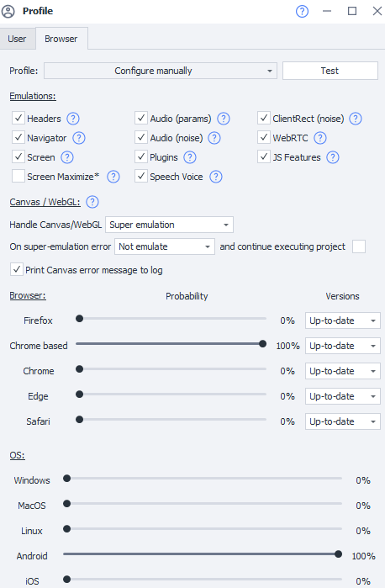Viewport: 385px width, 588px height.
Task: Open Firefox Versions Up-to-date dropdown
Action: pyautogui.click(x=343, y=320)
